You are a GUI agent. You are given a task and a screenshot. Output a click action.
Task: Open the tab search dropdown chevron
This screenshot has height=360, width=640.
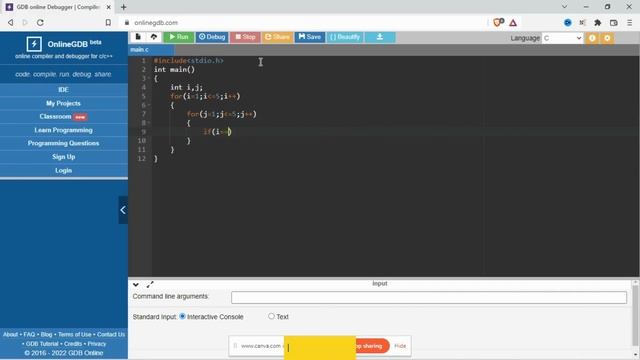[x=564, y=7]
